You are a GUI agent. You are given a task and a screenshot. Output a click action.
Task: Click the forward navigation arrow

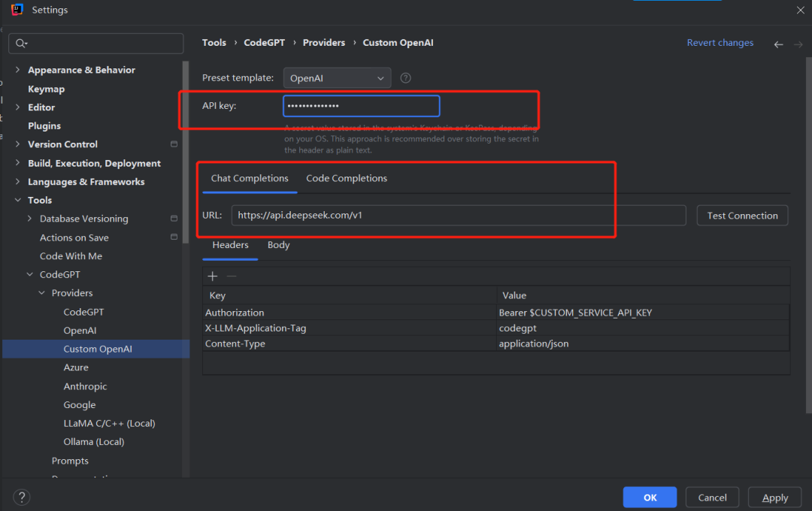coord(798,44)
